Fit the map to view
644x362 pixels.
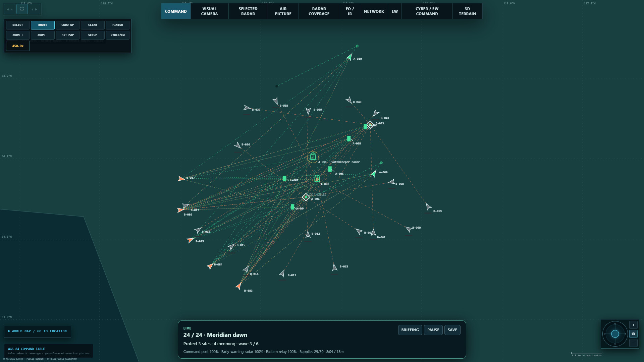click(67, 35)
